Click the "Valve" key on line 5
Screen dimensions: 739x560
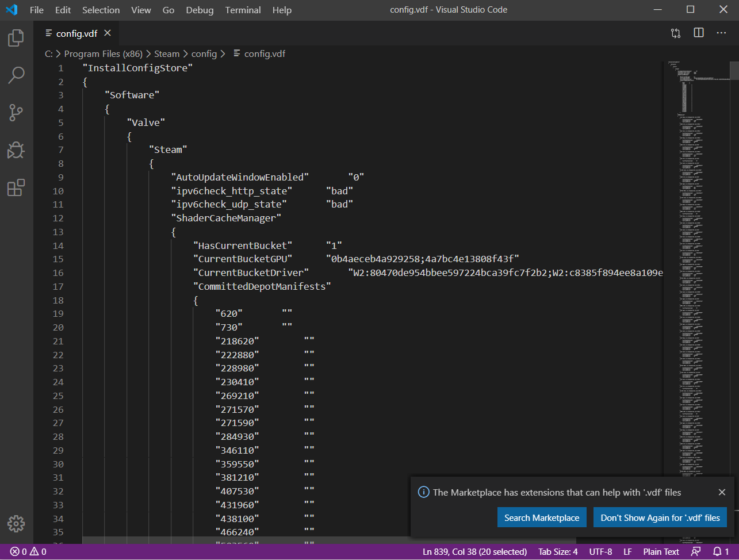(x=146, y=122)
